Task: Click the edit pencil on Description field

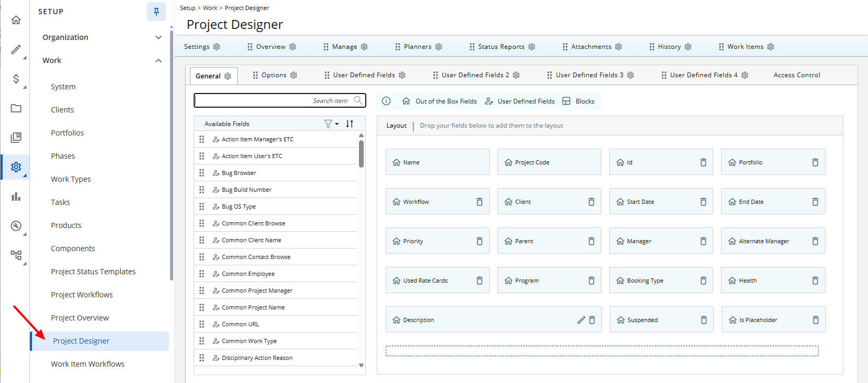Action: coord(581,320)
